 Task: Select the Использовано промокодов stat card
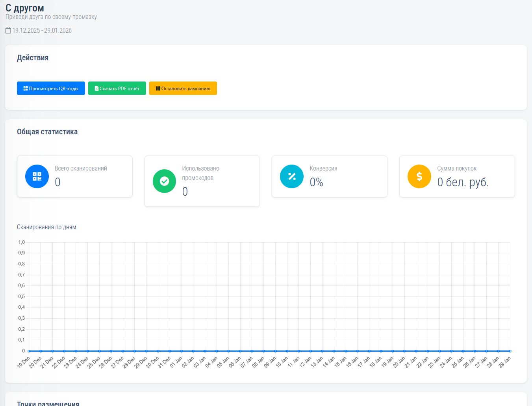tap(202, 181)
